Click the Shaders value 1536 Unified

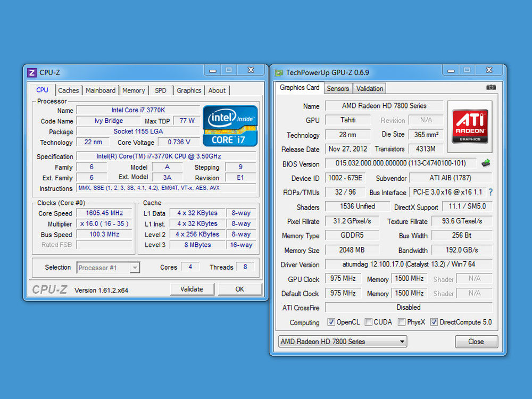click(358, 206)
